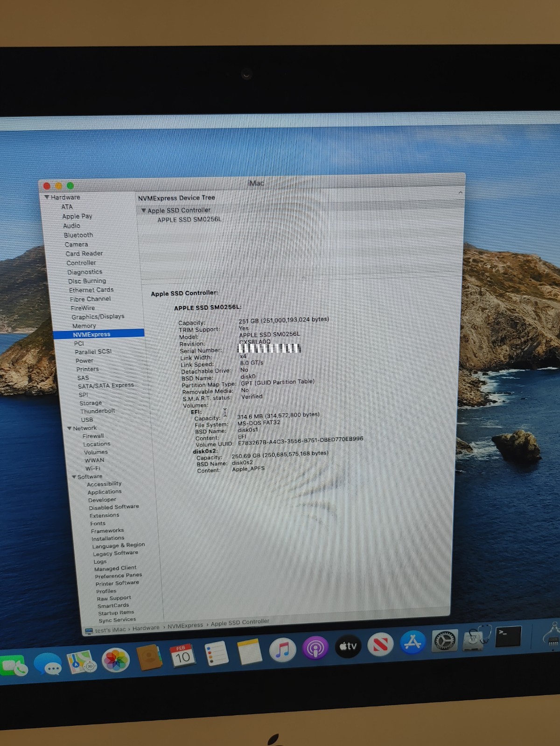Viewport: 560px width, 746px height.
Task: Select Locations under Network
Action: (97, 444)
